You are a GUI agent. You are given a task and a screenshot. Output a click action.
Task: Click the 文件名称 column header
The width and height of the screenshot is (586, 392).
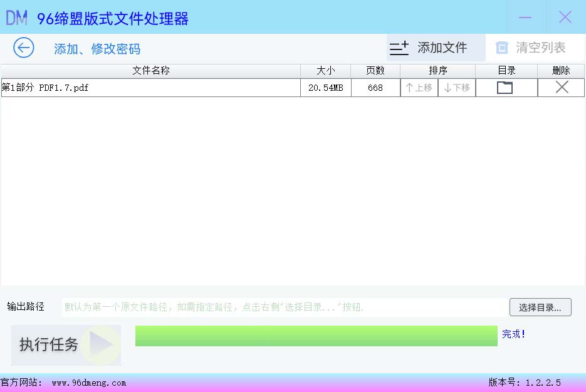tap(151, 71)
